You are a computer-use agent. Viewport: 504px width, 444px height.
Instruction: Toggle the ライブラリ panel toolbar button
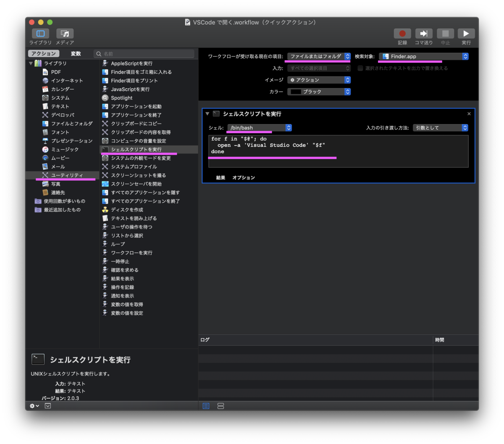tap(40, 34)
